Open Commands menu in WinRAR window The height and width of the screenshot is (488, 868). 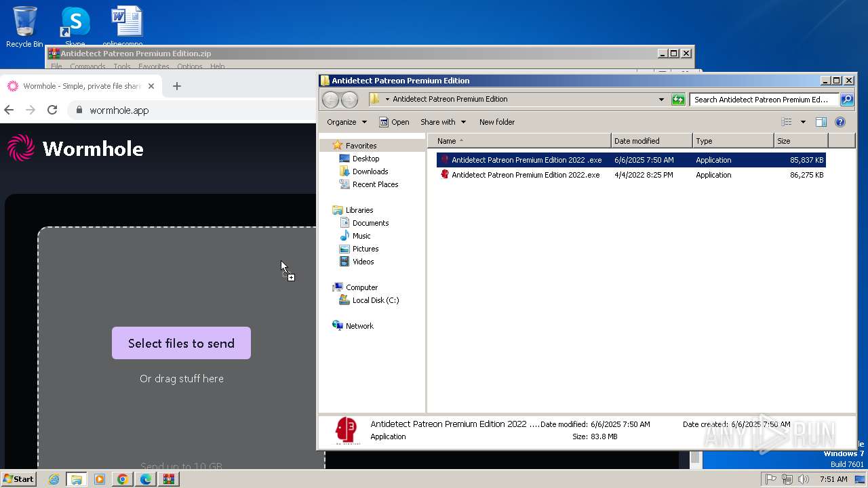(x=87, y=66)
